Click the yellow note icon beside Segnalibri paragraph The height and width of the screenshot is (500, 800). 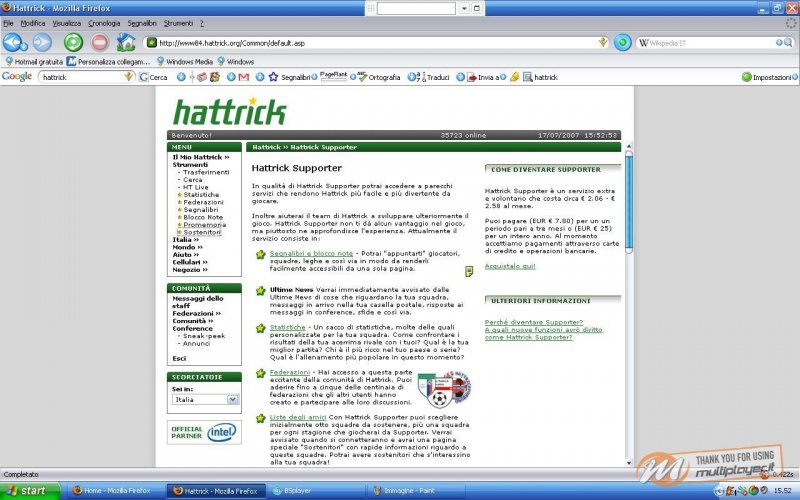coord(469,271)
